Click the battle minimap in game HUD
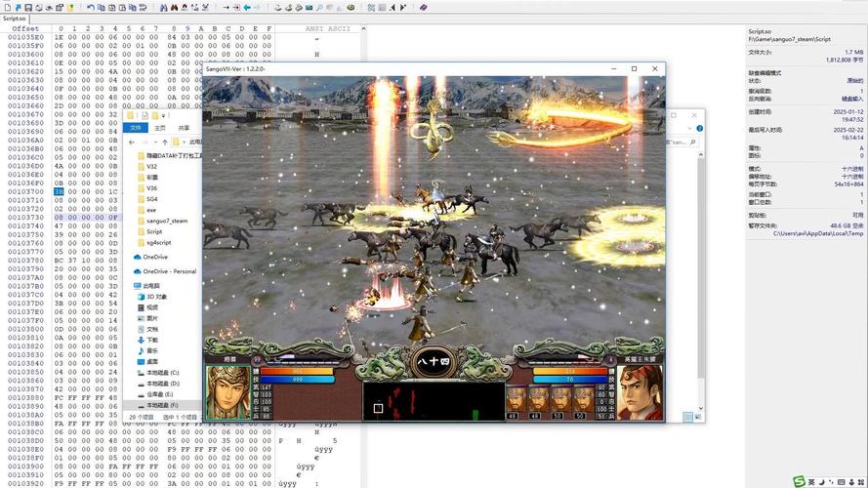This screenshot has width=868, height=488. click(x=434, y=401)
